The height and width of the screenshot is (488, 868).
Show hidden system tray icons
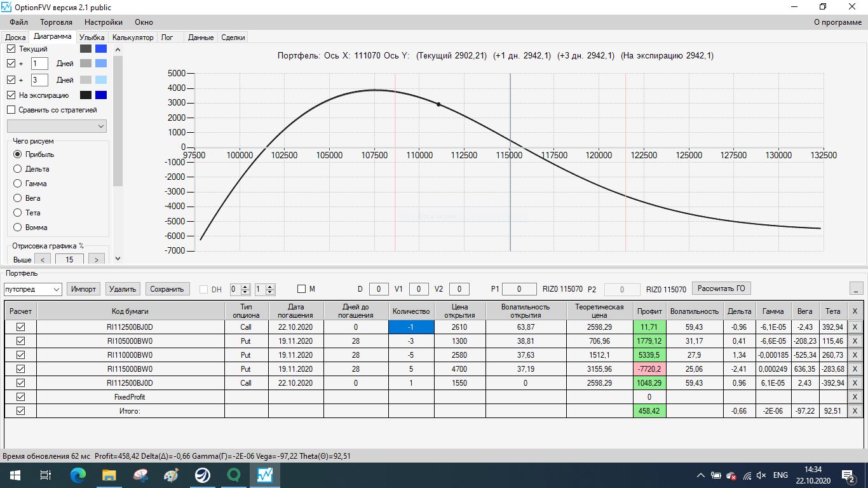pyautogui.click(x=700, y=475)
